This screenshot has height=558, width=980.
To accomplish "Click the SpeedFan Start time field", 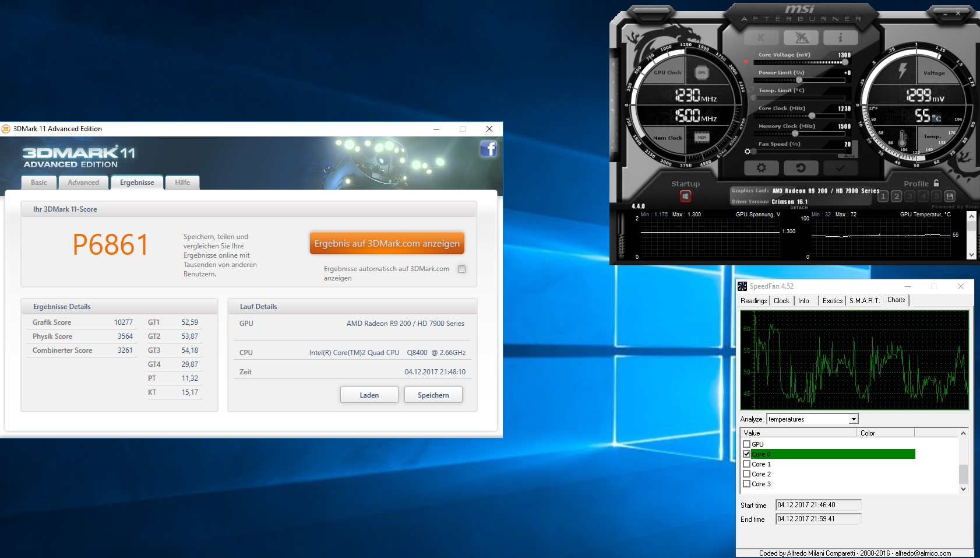I will [819, 505].
